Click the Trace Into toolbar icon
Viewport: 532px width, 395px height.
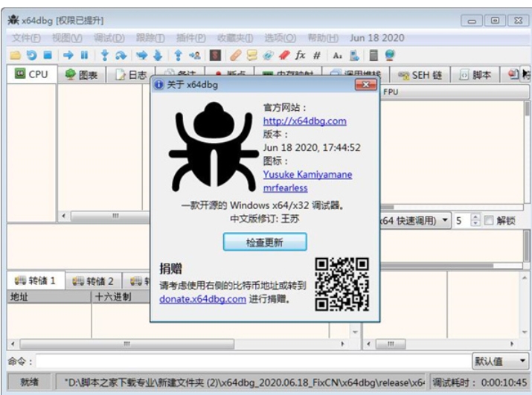[x=142, y=55]
